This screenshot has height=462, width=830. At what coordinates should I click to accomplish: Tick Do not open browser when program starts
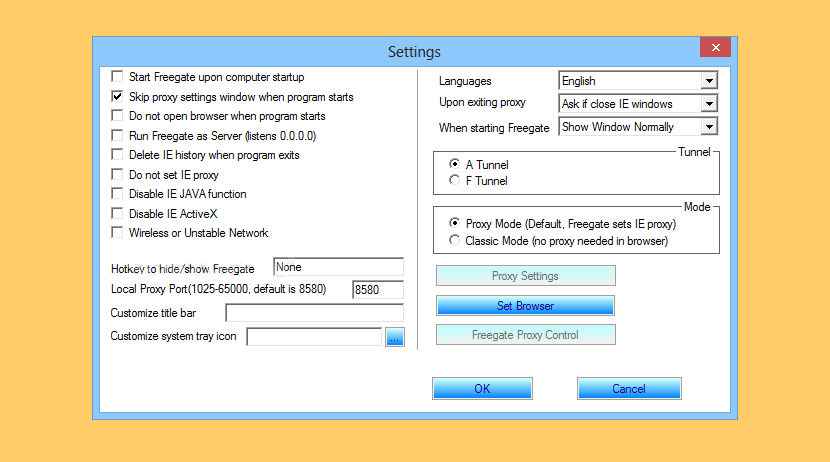[117, 115]
